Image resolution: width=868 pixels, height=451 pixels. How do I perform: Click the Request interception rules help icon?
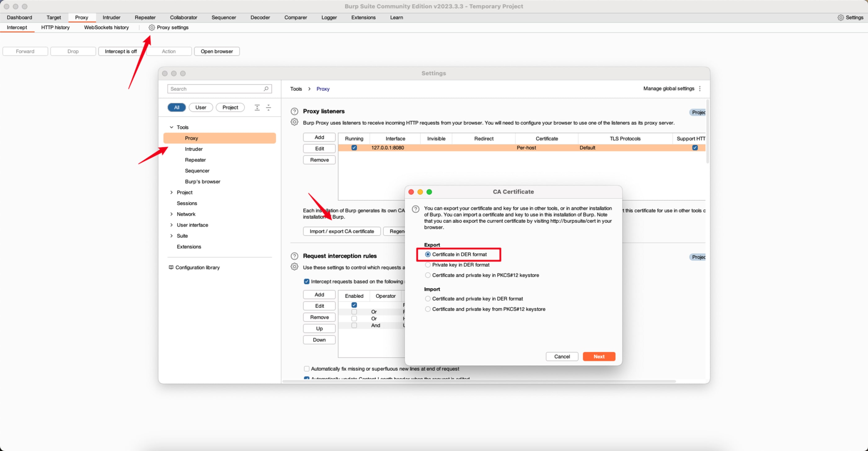(x=294, y=256)
